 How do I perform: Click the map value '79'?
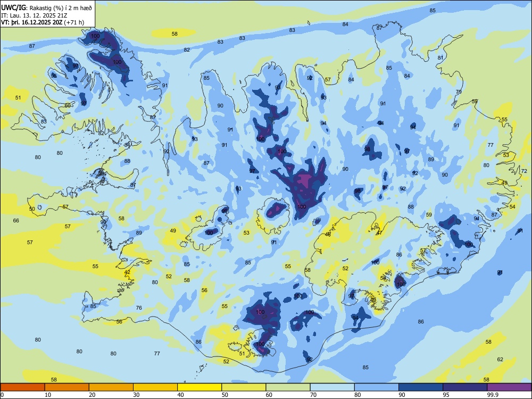(459, 92)
